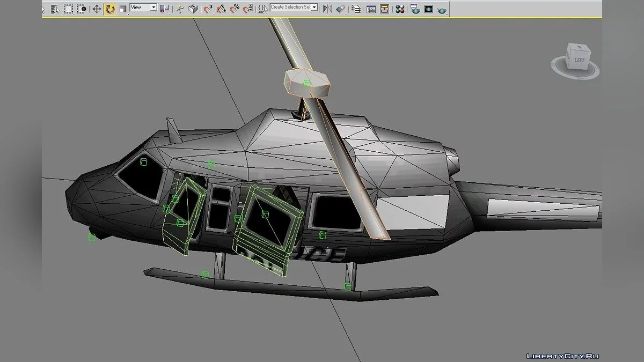Open the Rectangular Selection Region flyout
Viewport: 644px width, 362px height.
[x=68, y=9]
